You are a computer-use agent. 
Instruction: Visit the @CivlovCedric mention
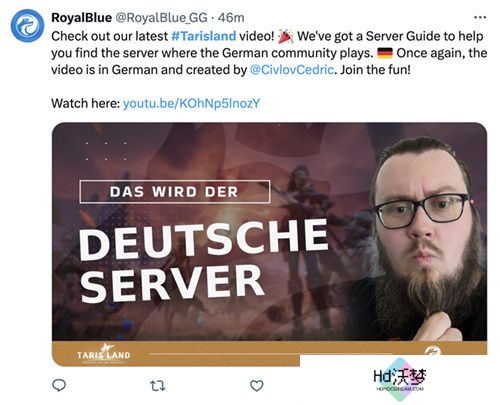[291, 70]
